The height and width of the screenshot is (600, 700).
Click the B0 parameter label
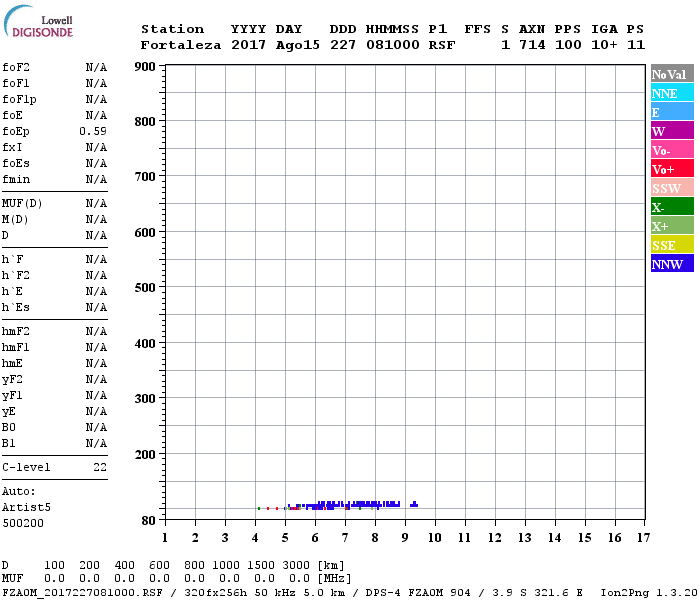8,428
